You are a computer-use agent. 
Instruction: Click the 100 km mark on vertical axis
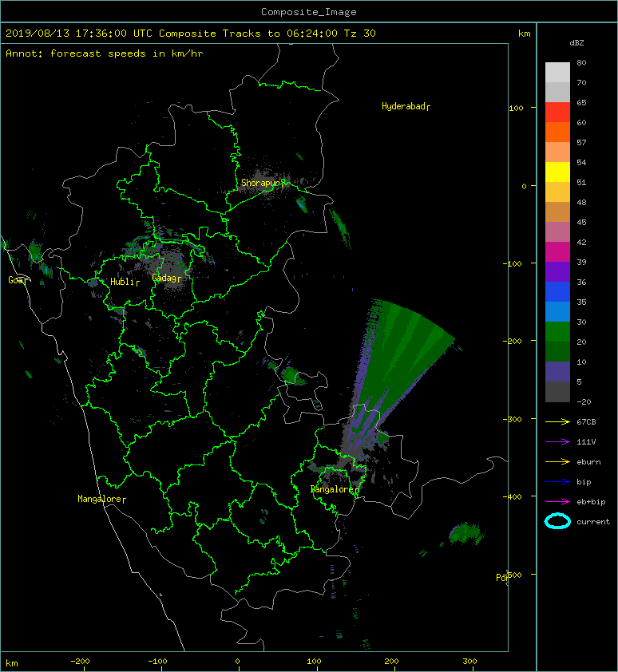pyautogui.click(x=517, y=108)
